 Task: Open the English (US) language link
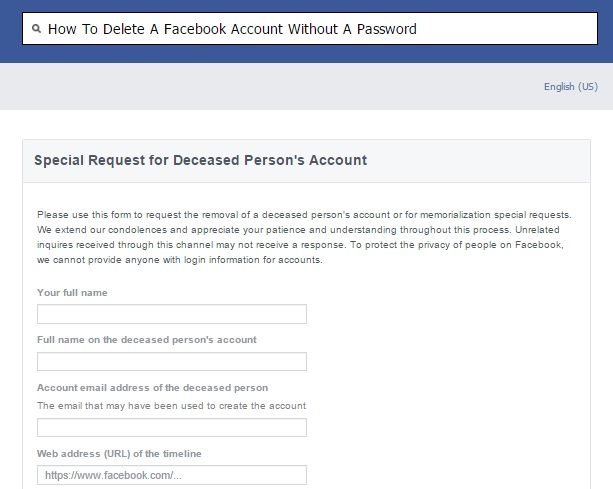pyautogui.click(x=571, y=86)
